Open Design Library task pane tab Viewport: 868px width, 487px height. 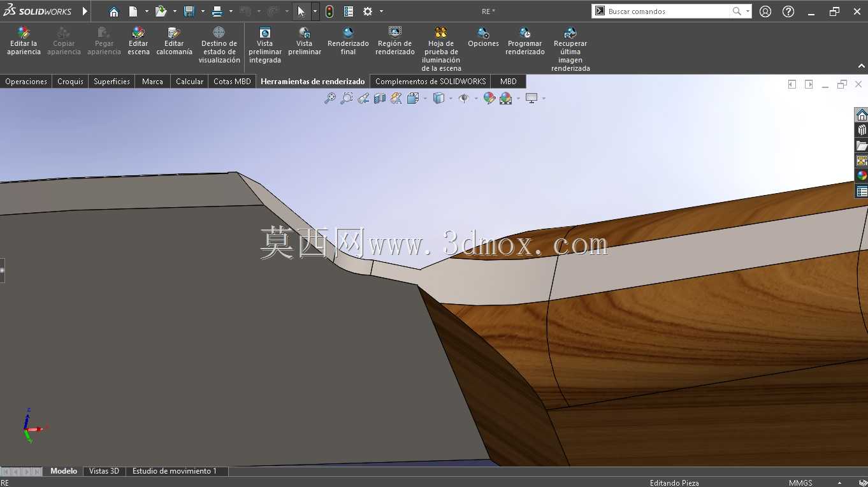[x=862, y=130]
